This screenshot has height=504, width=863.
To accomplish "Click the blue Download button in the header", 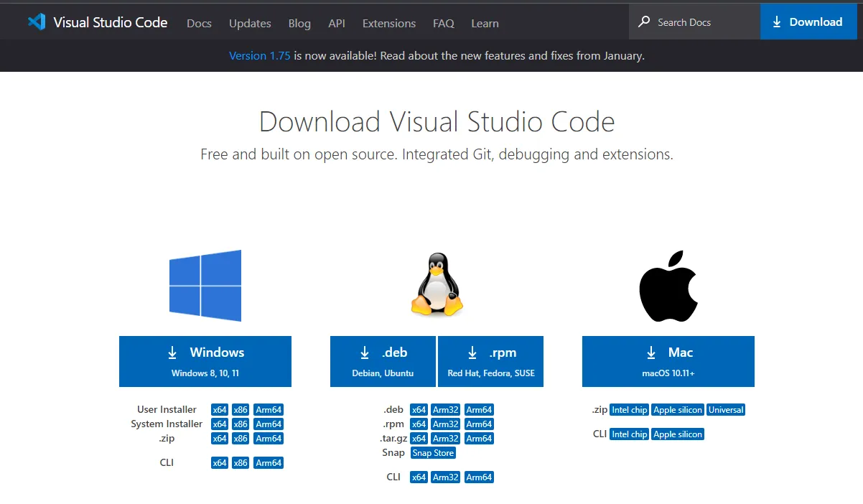I will (x=808, y=22).
